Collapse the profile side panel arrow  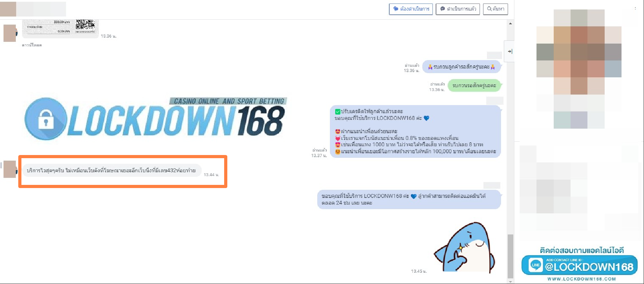509,51
